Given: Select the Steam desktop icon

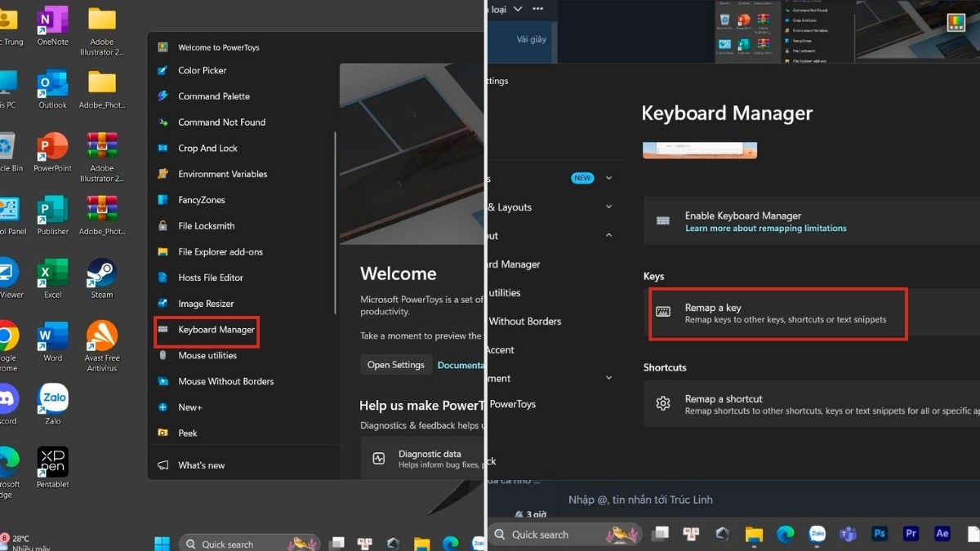Looking at the screenshot, I should (x=102, y=278).
